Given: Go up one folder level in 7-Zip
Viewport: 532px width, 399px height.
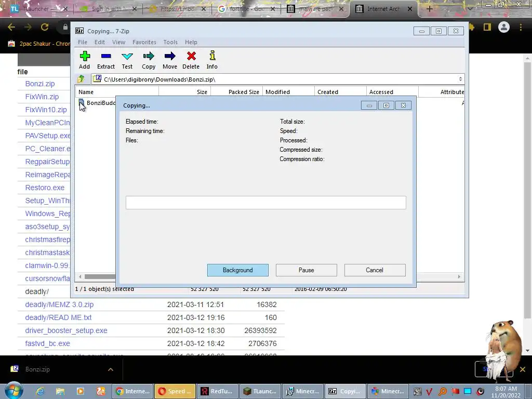Looking at the screenshot, I should (81, 79).
